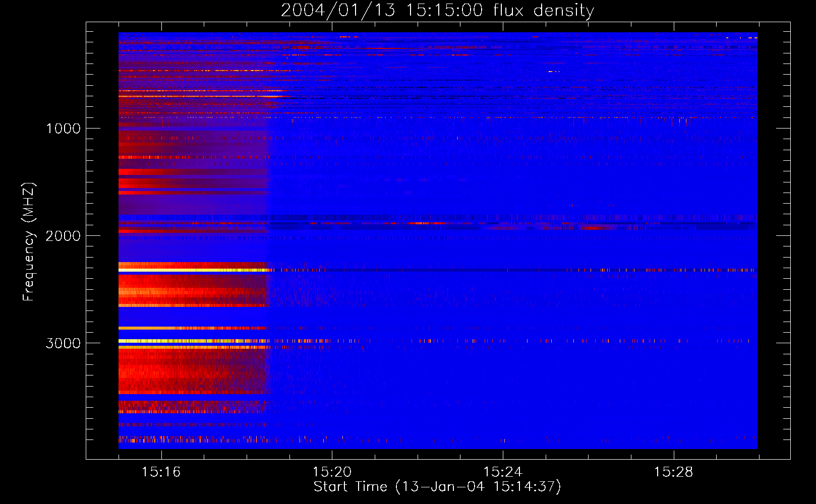Click the bright yellow band just below 3000 MHz
Viewport: 816px width, 504px height.
pyautogui.click(x=193, y=341)
